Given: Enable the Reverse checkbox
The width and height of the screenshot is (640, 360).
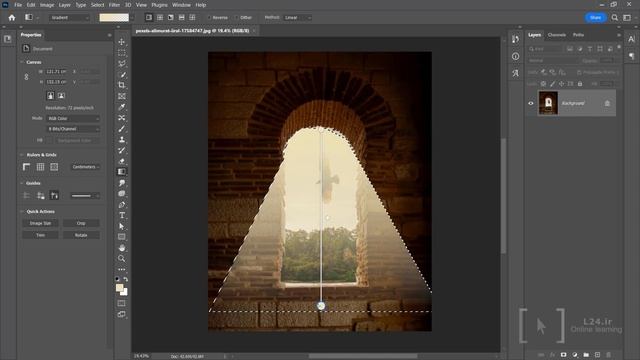Looking at the screenshot, I should coord(209,18).
